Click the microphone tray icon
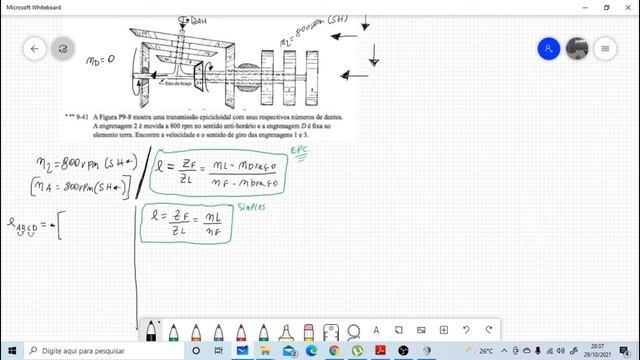The height and width of the screenshot is (360, 640). pos(538,351)
